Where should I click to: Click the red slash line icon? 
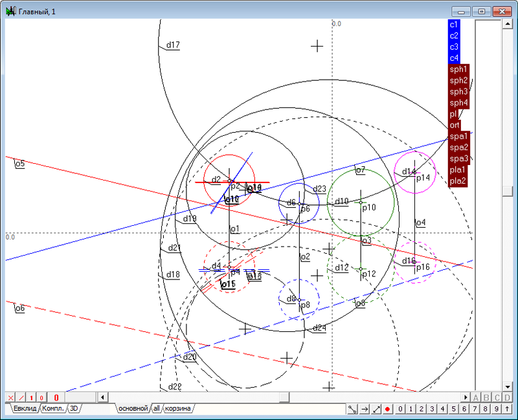pyautogui.click(x=21, y=397)
